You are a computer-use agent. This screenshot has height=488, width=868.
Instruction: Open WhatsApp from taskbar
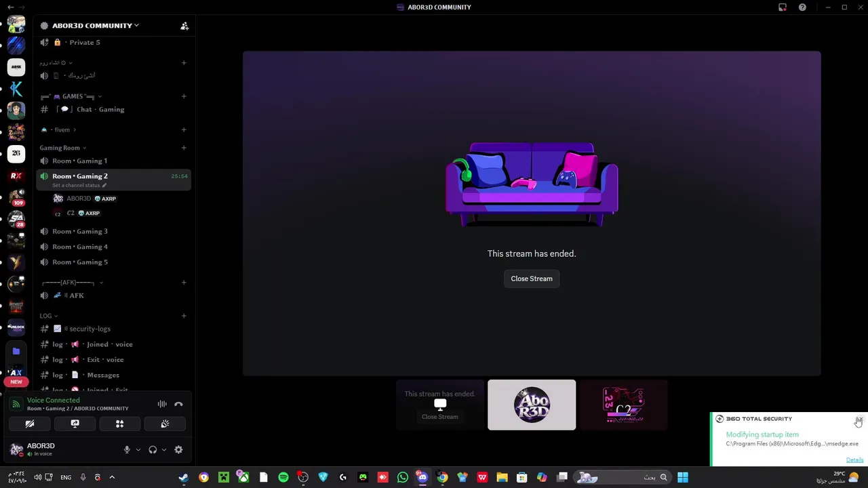[x=403, y=477]
